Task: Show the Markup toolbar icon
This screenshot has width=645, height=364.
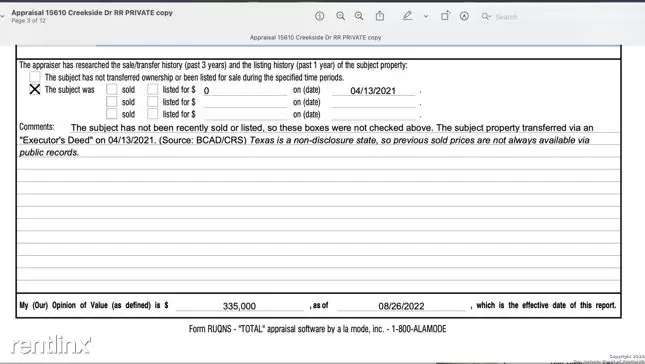Action: 464,16
